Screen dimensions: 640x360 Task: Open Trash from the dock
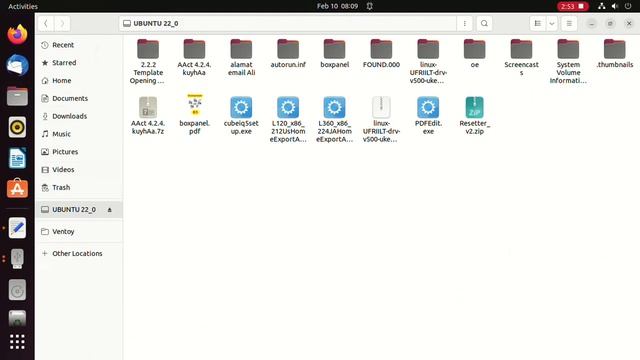click(17, 319)
